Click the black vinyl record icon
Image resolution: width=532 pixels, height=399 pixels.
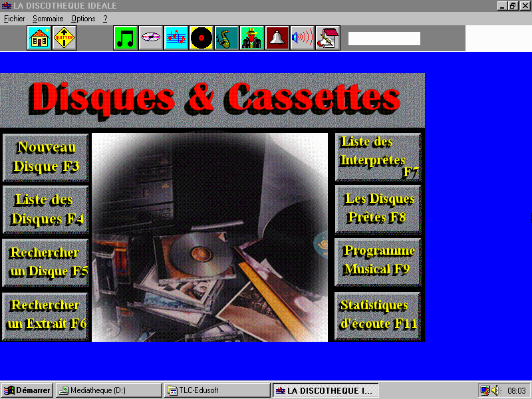[x=201, y=39]
